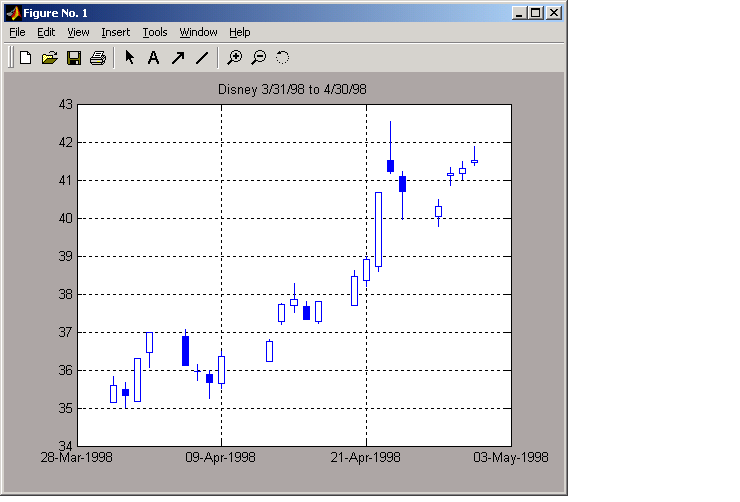Open the File menu
Viewport: 740px width, 502px height.
(x=17, y=32)
